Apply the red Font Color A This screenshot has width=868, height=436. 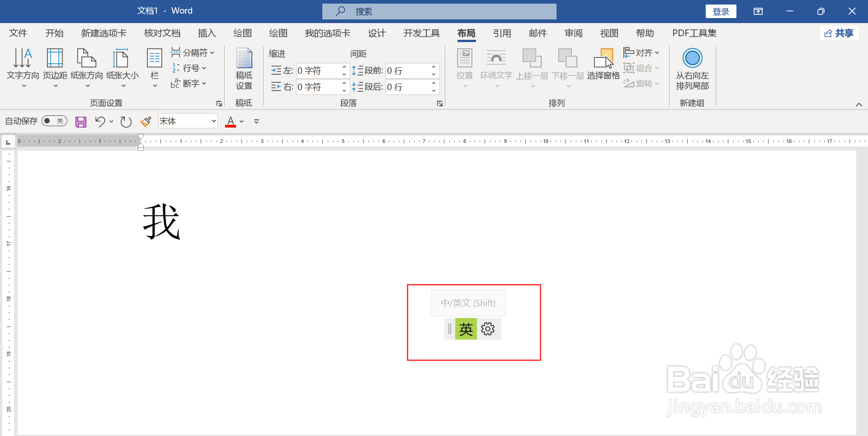point(231,121)
